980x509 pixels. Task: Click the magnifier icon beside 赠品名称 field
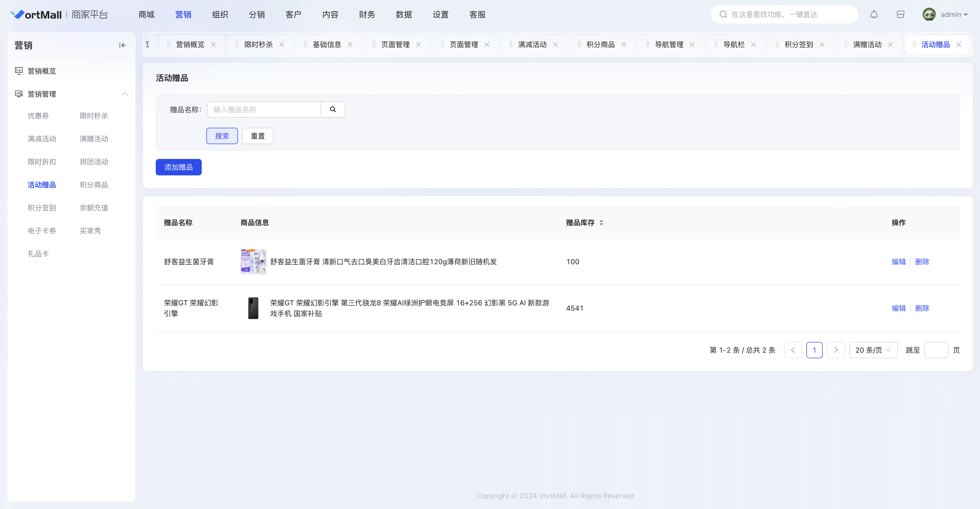coord(333,110)
